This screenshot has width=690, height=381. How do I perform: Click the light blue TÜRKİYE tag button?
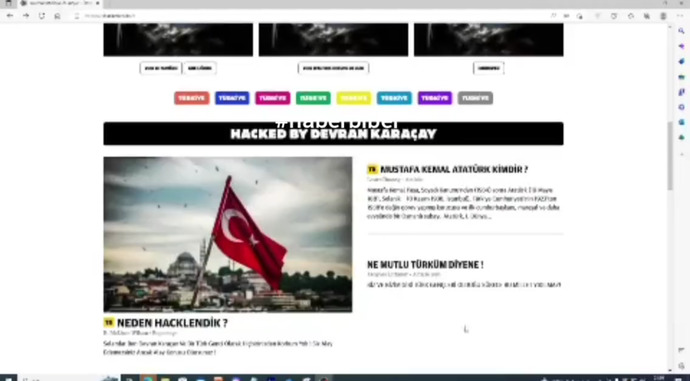pyautogui.click(x=394, y=98)
